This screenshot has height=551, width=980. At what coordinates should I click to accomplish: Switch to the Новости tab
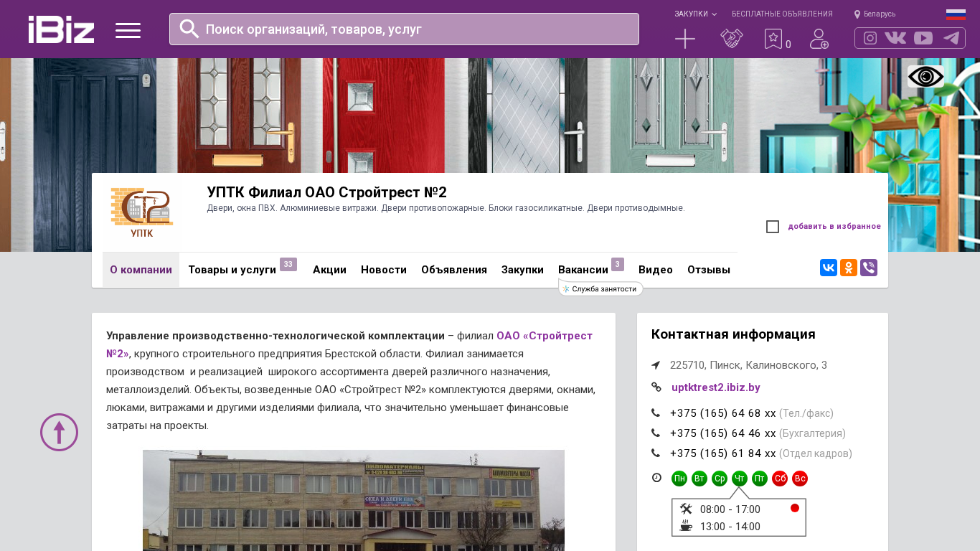[x=384, y=270]
